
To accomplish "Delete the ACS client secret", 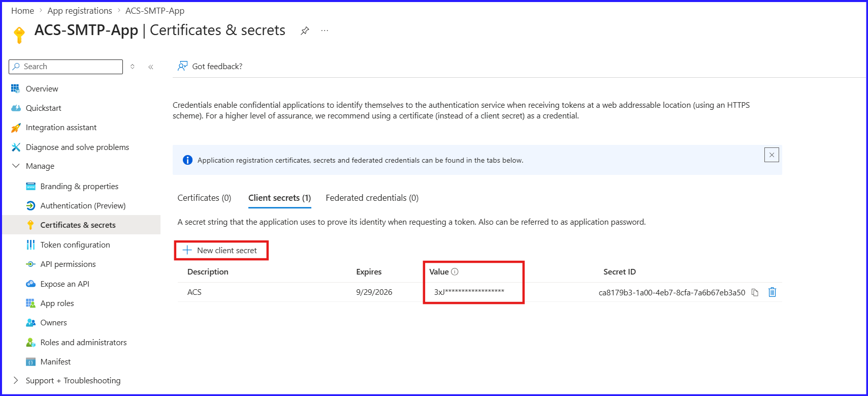I will 772,292.
